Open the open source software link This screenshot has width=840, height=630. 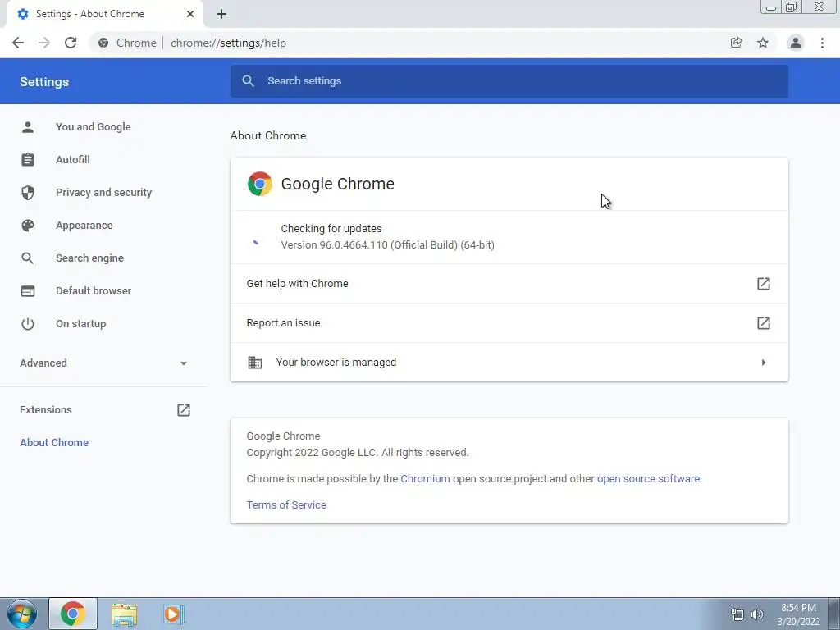tap(648, 478)
